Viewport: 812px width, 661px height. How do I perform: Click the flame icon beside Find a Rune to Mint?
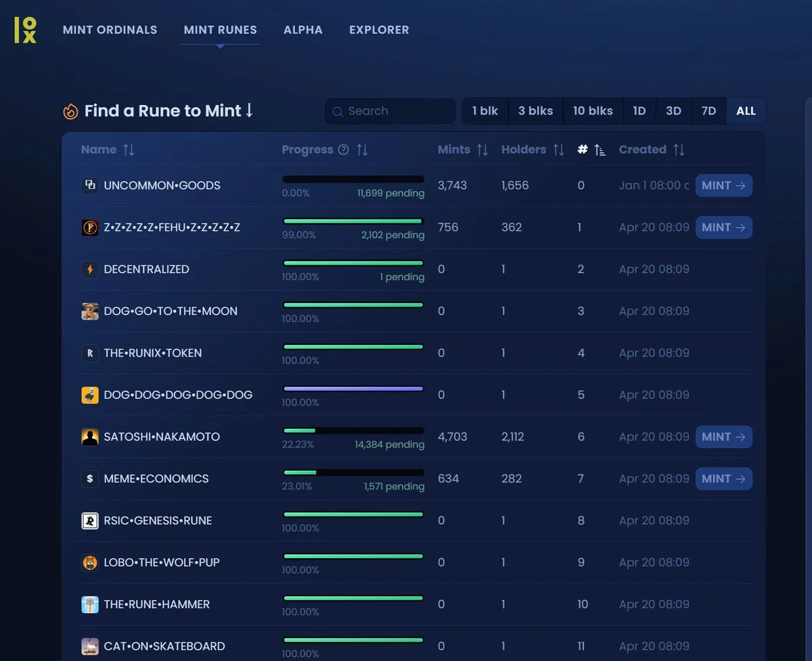tap(70, 111)
